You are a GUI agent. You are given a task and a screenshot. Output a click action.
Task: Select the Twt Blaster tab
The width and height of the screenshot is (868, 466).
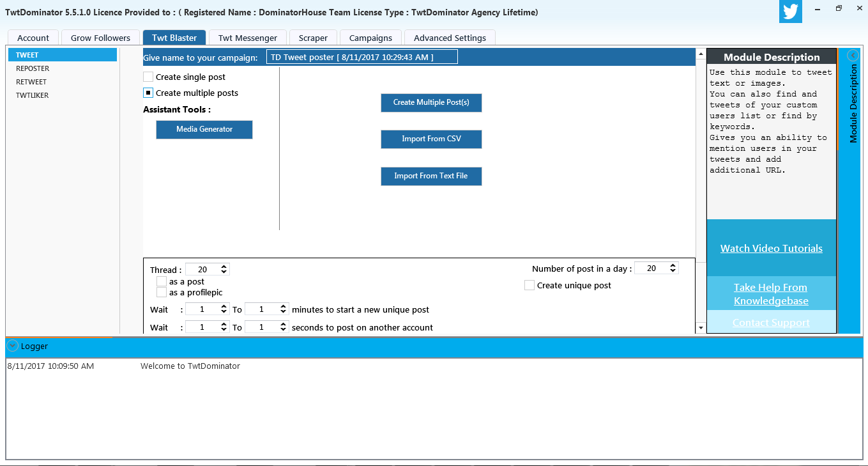coord(174,38)
